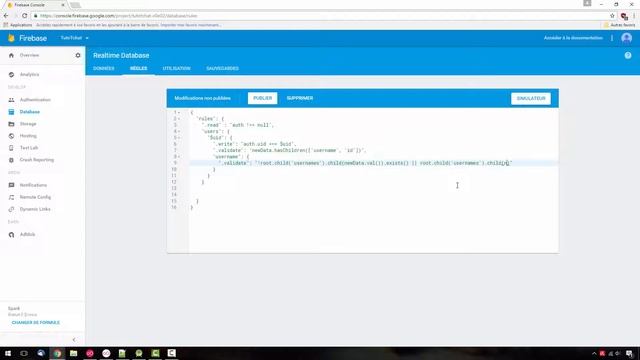This screenshot has width=640, height=360.
Task: Open Storage from the sidebar
Action: tap(28, 124)
